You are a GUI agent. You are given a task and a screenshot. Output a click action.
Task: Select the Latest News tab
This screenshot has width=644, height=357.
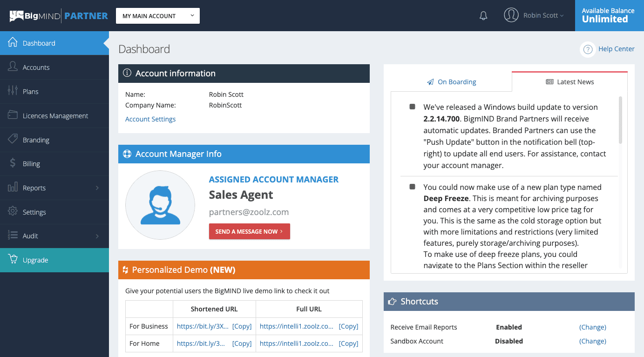[x=569, y=81]
